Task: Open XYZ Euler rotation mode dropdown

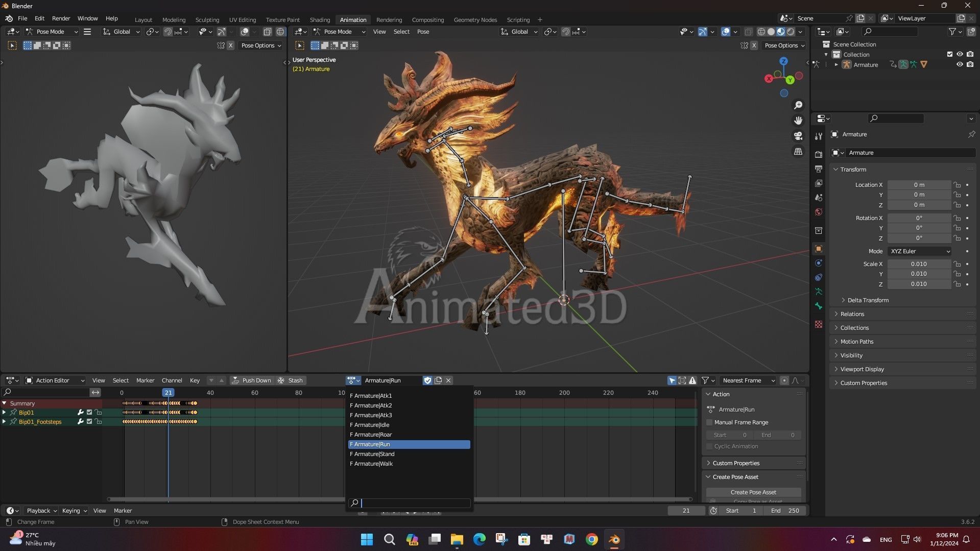Action: click(x=920, y=251)
